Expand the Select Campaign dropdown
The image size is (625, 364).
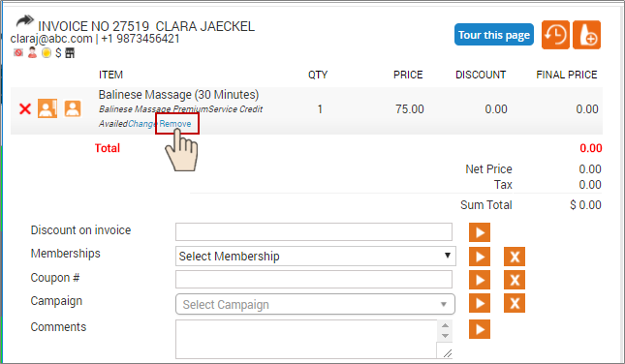coord(315,304)
